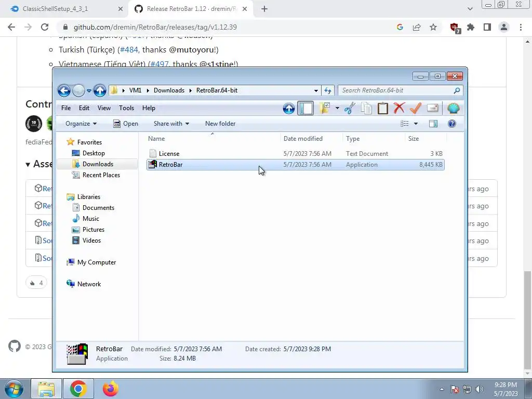Open the Windows Start button

[14, 389]
